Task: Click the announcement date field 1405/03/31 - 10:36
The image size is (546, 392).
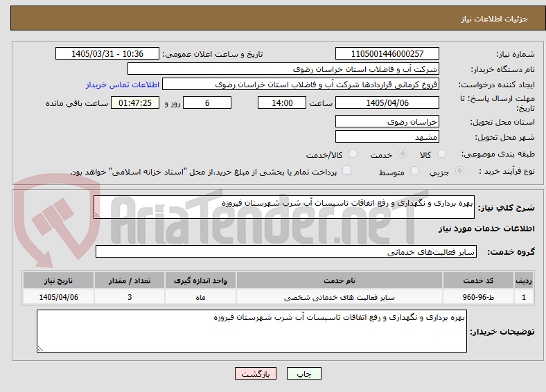Action: pyautogui.click(x=107, y=53)
